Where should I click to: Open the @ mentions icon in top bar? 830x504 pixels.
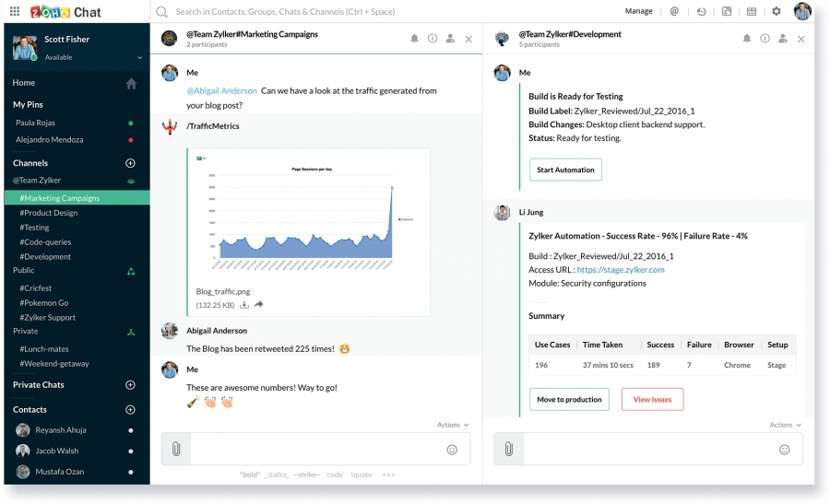(674, 11)
